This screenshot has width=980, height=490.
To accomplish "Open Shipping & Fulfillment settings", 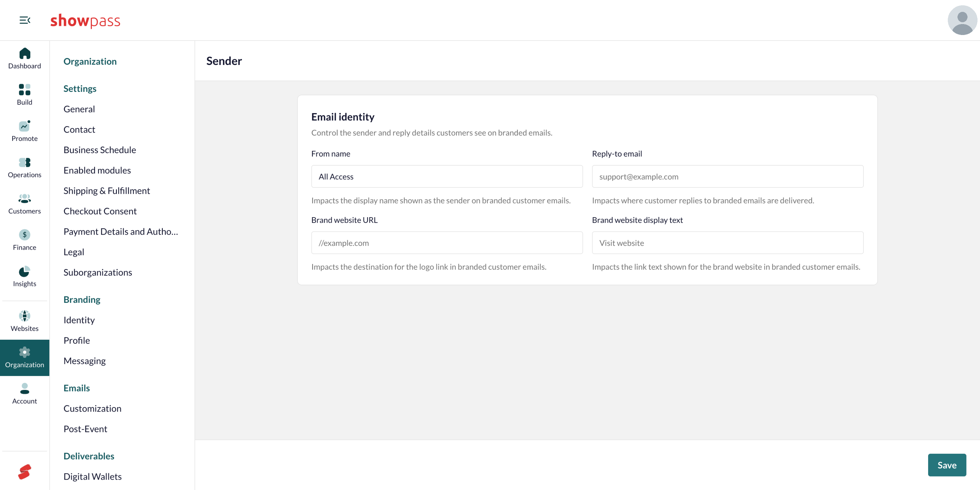I will click(107, 191).
